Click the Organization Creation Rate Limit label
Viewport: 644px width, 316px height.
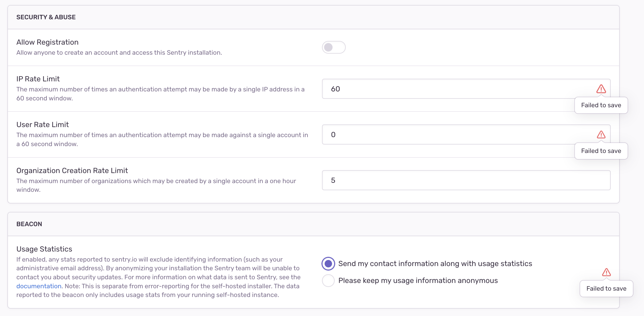tap(72, 170)
